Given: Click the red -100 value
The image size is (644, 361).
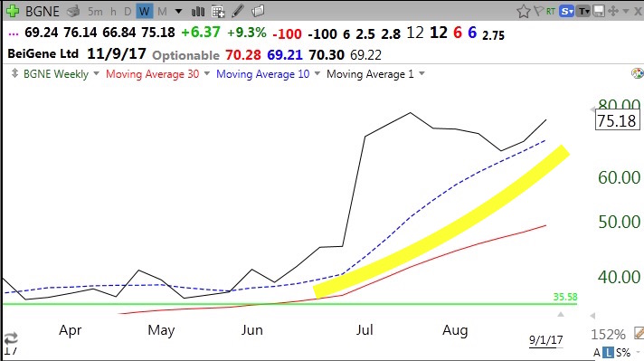Looking at the screenshot, I should (287, 33).
